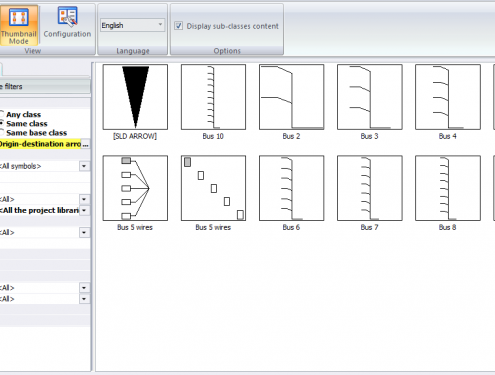Select the Bus 8 symbol thumbnail
The width and height of the screenshot is (495, 375).
click(448, 188)
